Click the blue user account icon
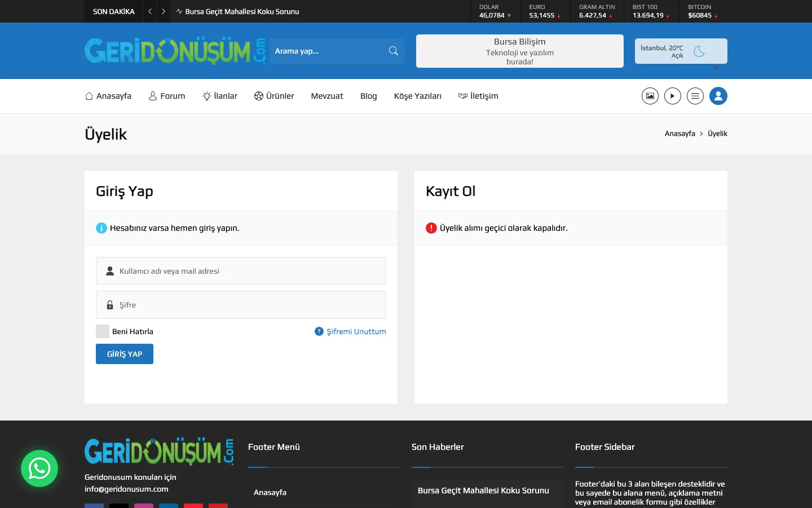This screenshot has height=508, width=812. (718, 96)
